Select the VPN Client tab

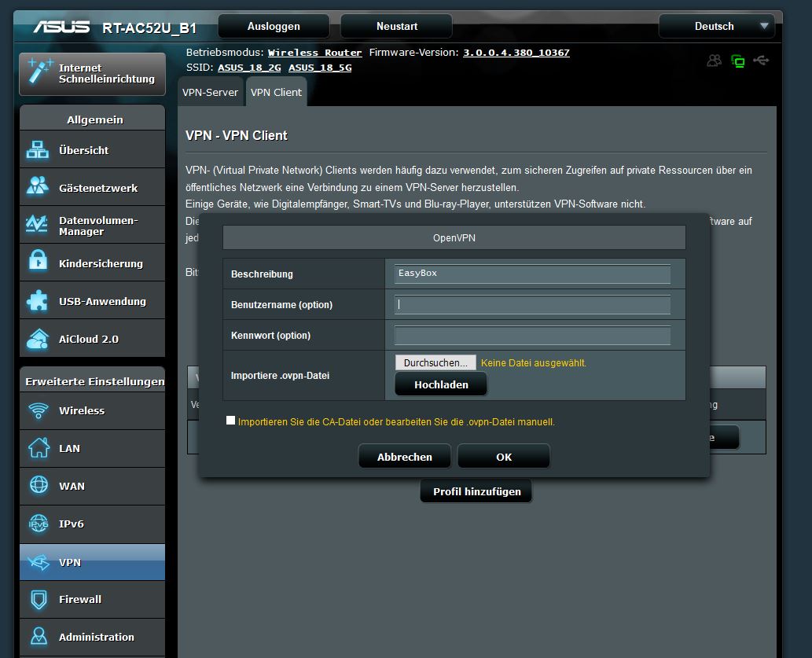pyautogui.click(x=276, y=92)
